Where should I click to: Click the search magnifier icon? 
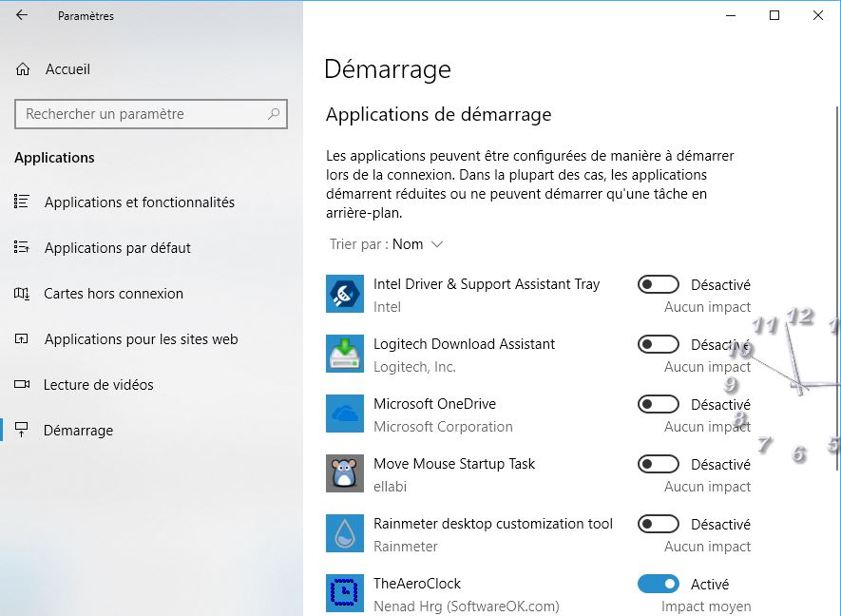[274, 114]
